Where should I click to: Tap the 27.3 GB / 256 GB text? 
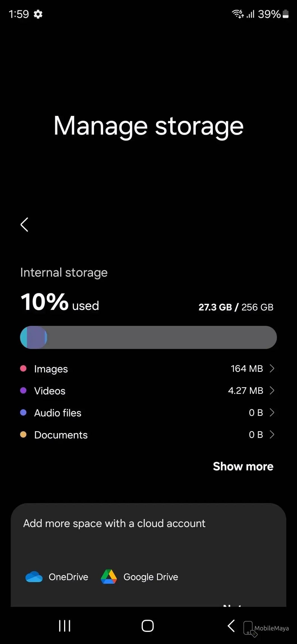[x=236, y=307]
